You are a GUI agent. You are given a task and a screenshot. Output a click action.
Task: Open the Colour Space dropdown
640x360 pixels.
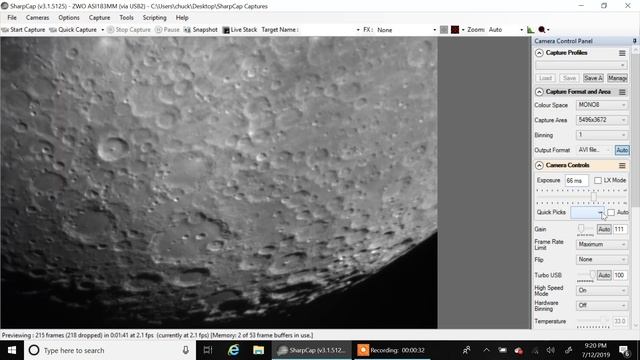coord(602,105)
